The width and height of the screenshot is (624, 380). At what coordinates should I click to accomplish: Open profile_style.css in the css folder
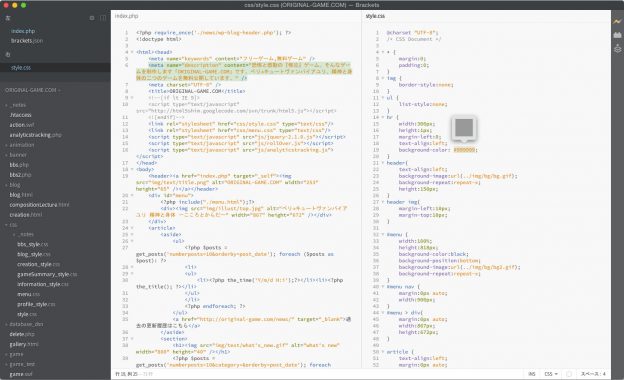pyautogui.click(x=36, y=304)
